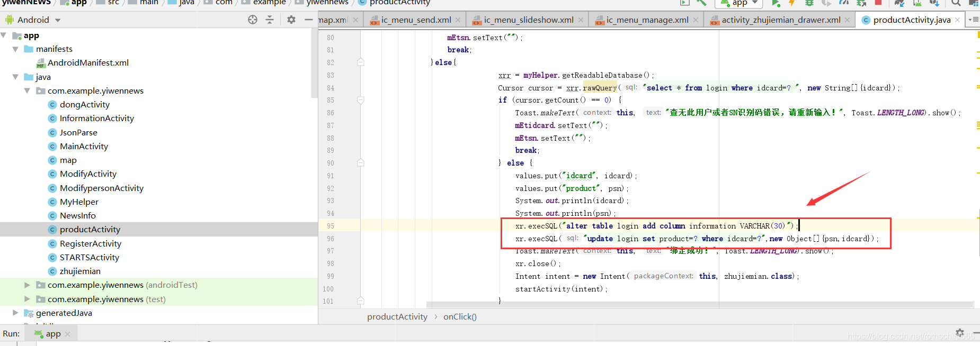This screenshot has width=980, height=346.
Task: Open Project panel settings gear
Action: point(291,20)
